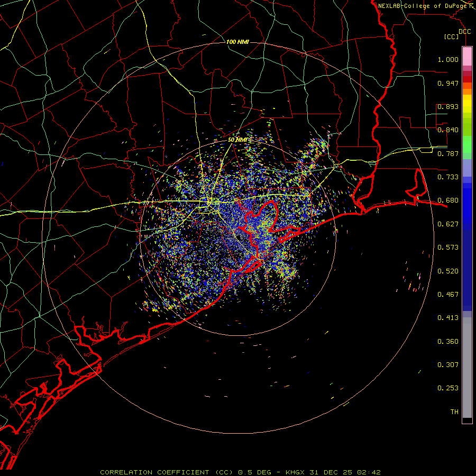Click the 50 NMI range ring label
The width and height of the screenshot is (476, 476).
click(x=237, y=140)
